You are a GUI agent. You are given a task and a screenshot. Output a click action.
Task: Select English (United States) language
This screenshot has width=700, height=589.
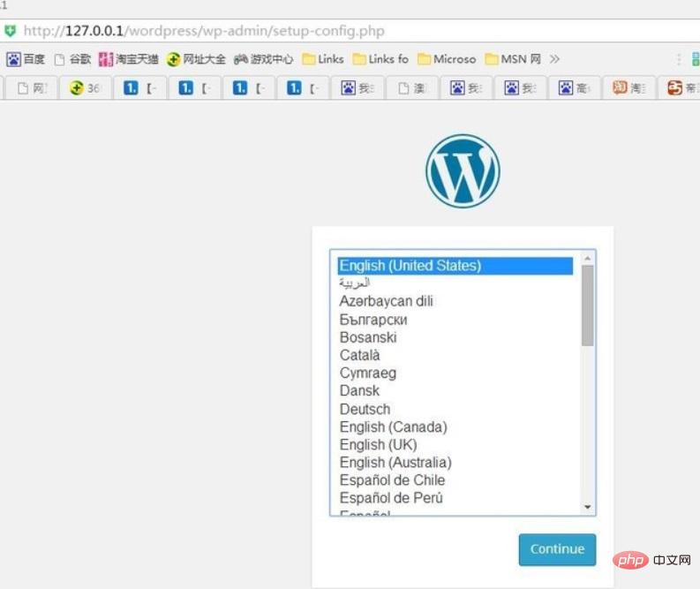455,266
